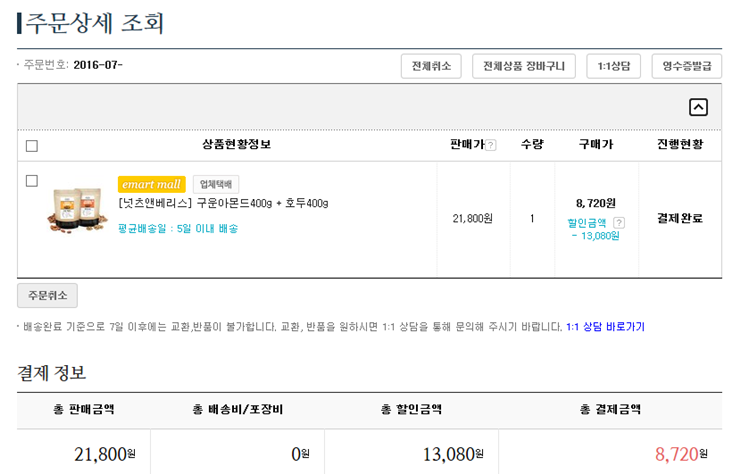Click the 업체택배 delivery badge
This screenshot has height=474, width=740.
click(215, 184)
